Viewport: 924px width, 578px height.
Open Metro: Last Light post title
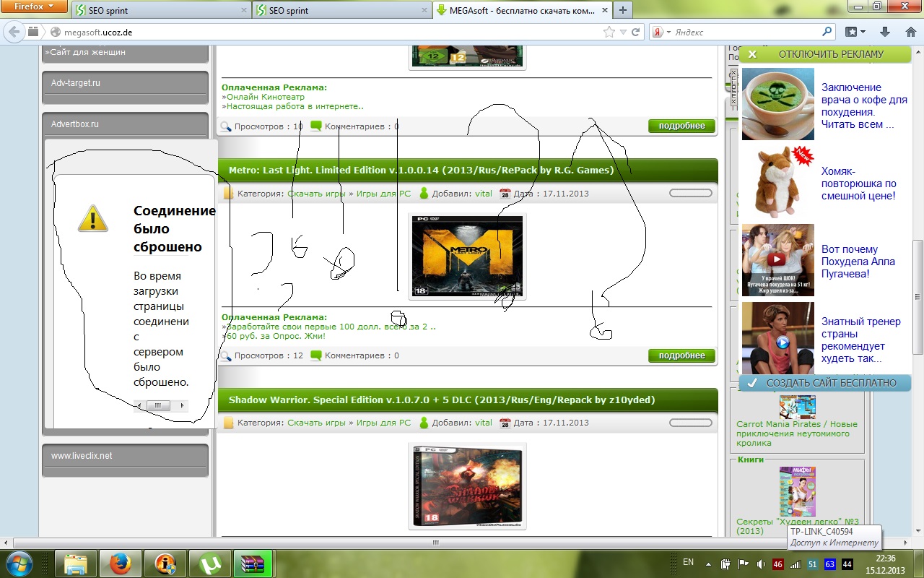[421, 171]
